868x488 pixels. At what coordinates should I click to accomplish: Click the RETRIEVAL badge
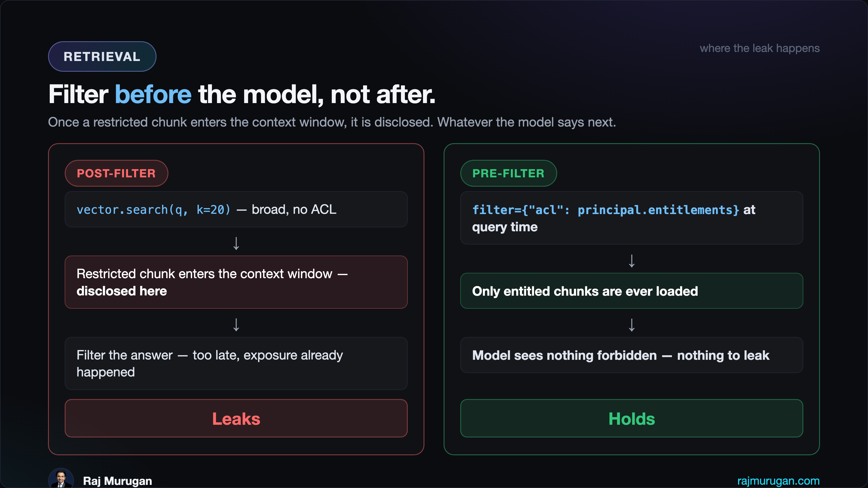tap(102, 56)
